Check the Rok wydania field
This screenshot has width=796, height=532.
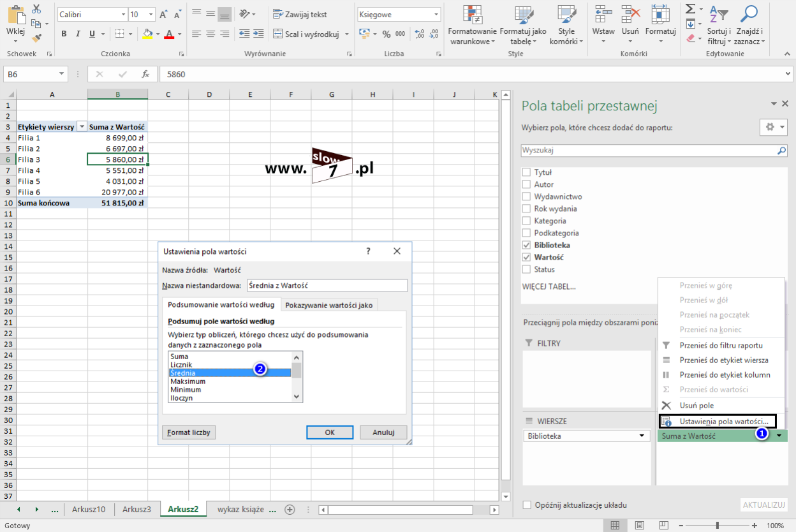click(526, 209)
